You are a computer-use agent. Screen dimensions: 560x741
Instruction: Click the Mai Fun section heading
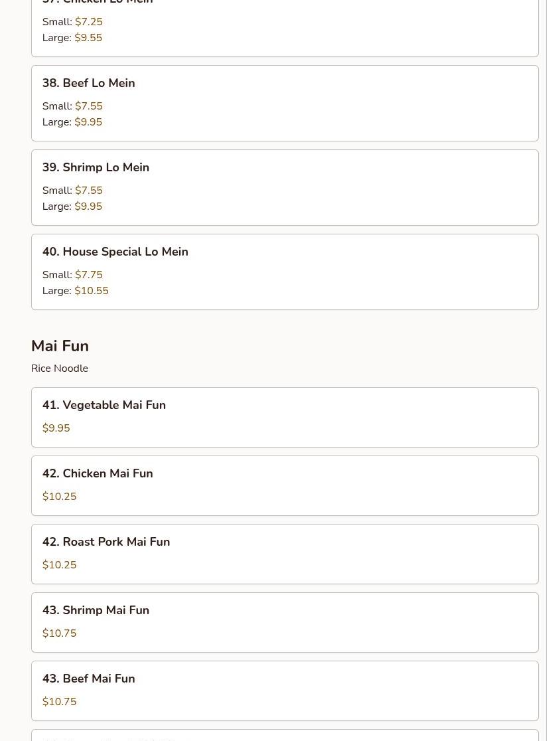click(x=60, y=346)
